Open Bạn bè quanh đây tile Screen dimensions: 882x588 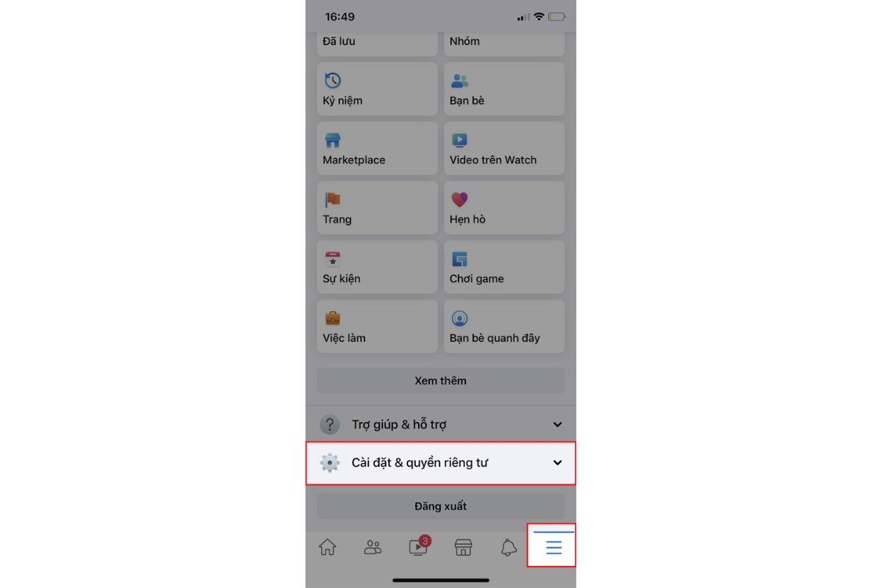(504, 327)
